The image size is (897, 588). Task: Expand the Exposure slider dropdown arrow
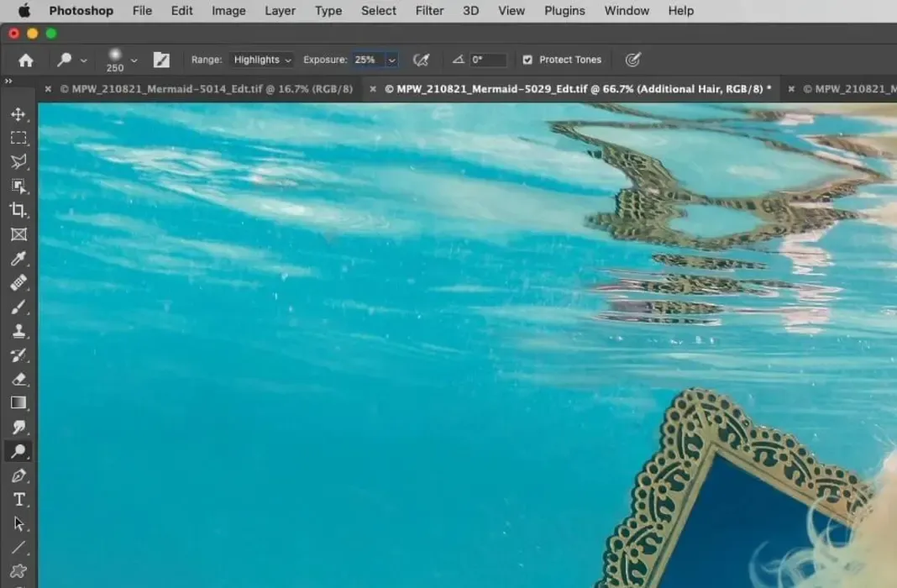coord(391,60)
